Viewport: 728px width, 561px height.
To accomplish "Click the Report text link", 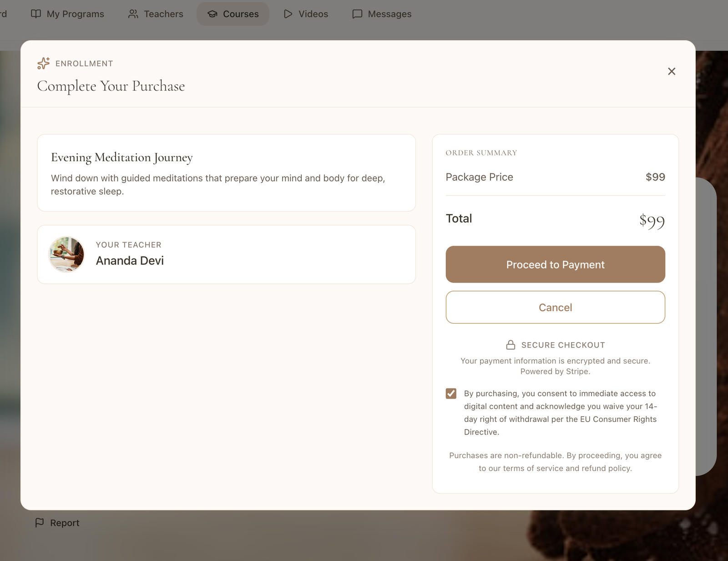I will coord(65,523).
